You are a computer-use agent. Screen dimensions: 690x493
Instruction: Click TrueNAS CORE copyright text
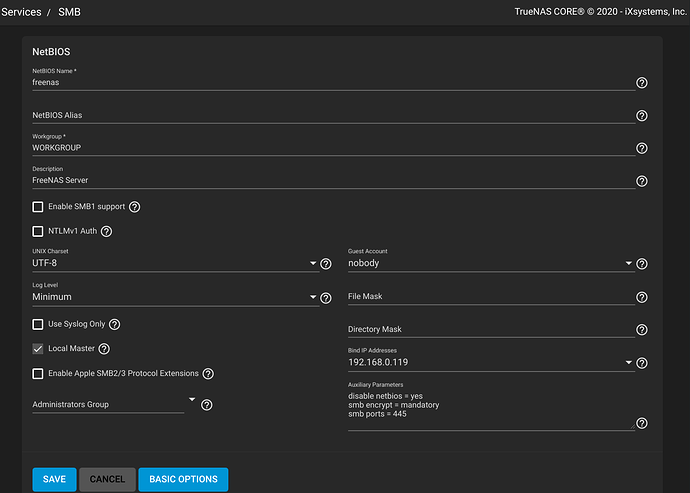[x=601, y=12]
